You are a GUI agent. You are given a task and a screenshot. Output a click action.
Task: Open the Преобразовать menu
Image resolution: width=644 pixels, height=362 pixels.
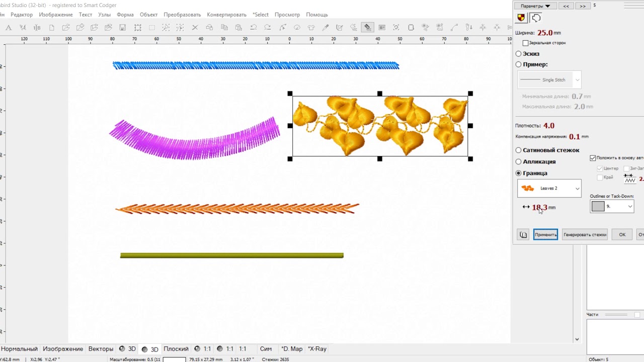[182, 15]
